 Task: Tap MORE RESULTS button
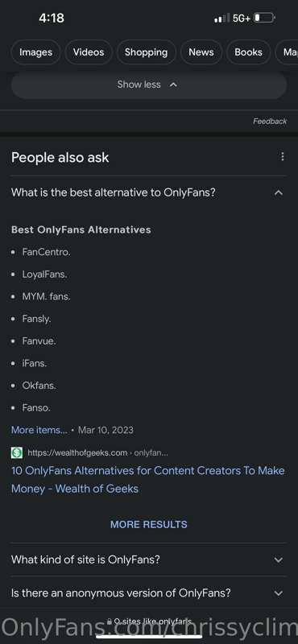click(149, 525)
